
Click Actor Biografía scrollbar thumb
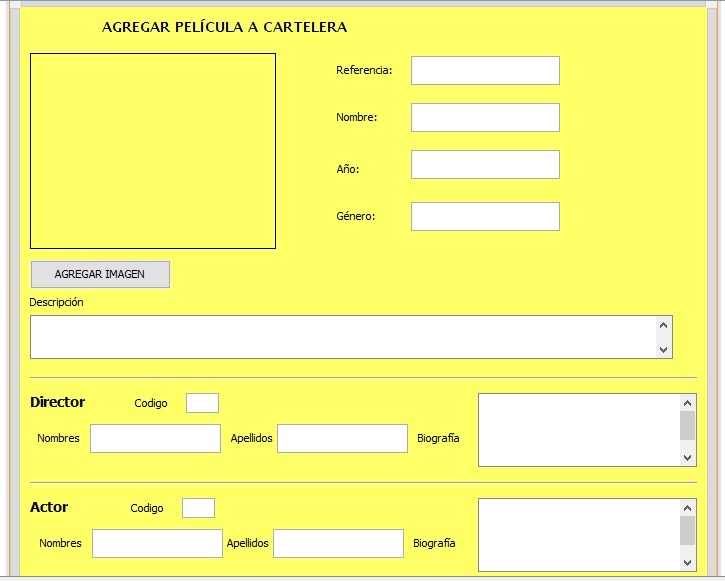(688, 531)
